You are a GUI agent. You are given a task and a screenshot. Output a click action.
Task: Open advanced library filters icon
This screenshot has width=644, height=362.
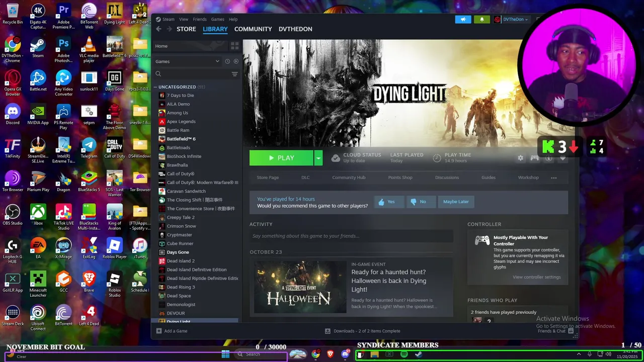pos(234,74)
